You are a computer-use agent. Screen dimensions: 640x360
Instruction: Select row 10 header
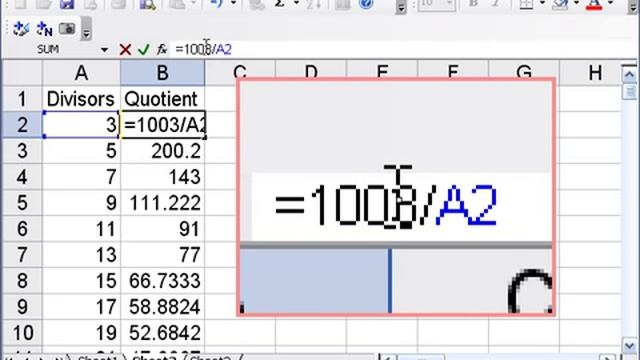coord(22,333)
